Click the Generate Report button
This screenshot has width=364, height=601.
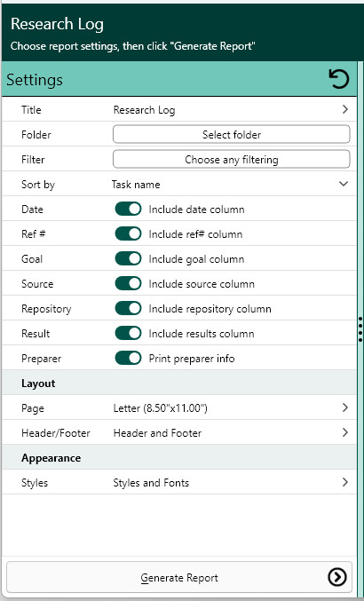(x=179, y=578)
